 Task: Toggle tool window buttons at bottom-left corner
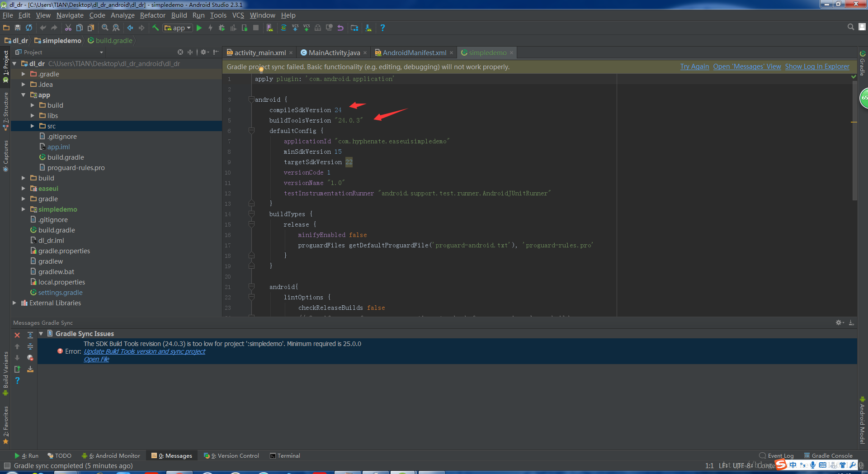tap(7, 466)
